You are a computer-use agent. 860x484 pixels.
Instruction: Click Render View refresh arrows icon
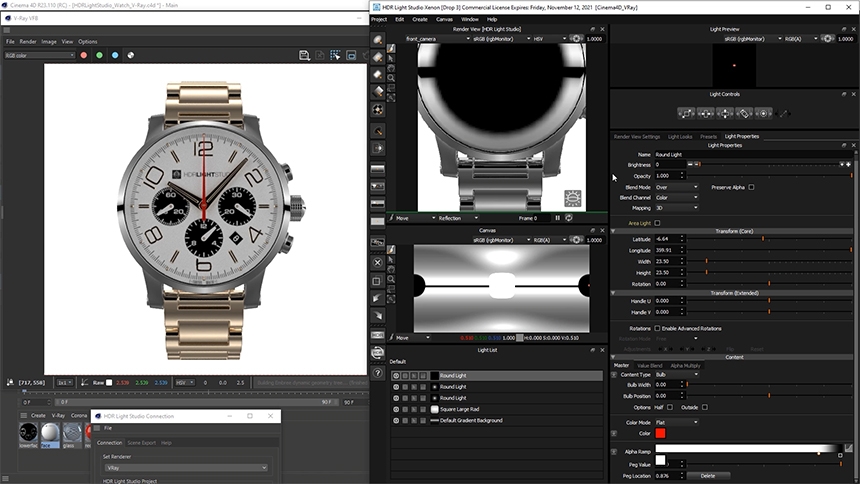pos(569,218)
